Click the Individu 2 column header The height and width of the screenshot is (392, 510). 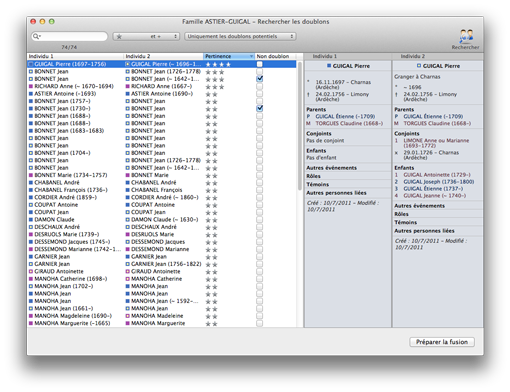164,56
